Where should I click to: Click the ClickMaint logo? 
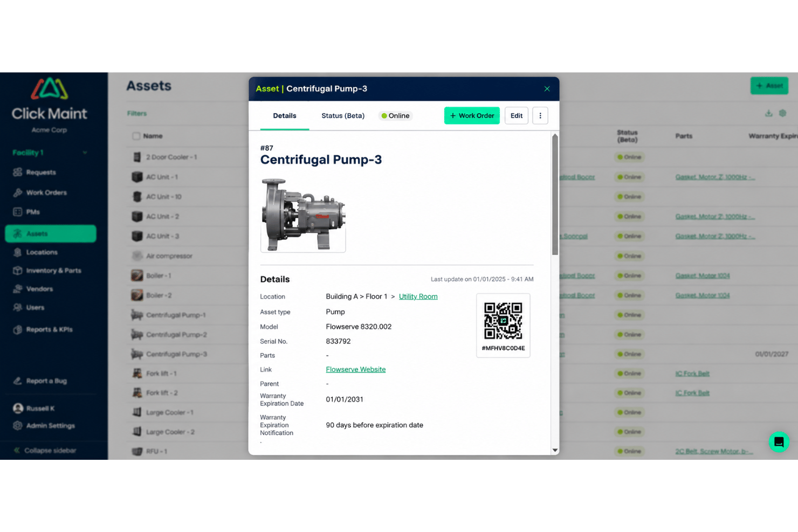(x=49, y=100)
